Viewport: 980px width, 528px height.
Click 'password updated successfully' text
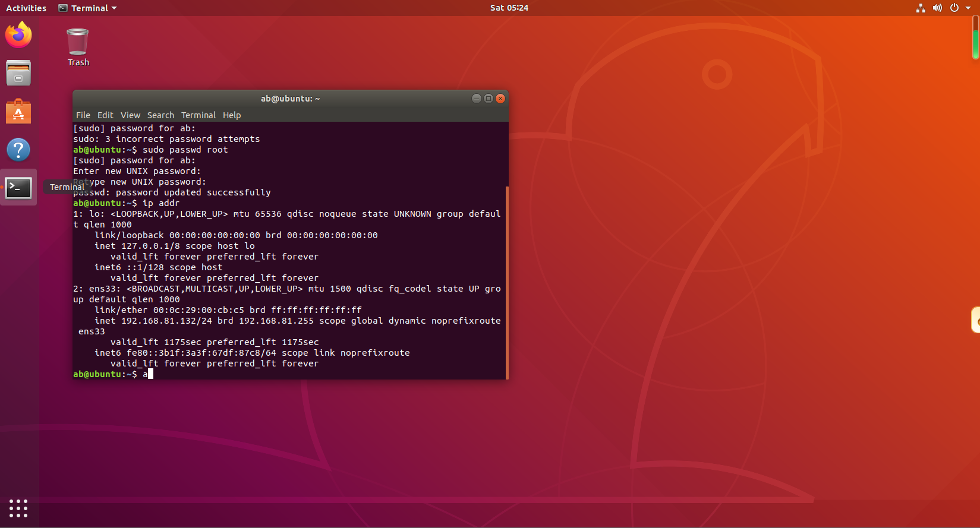pyautogui.click(x=193, y=192)
